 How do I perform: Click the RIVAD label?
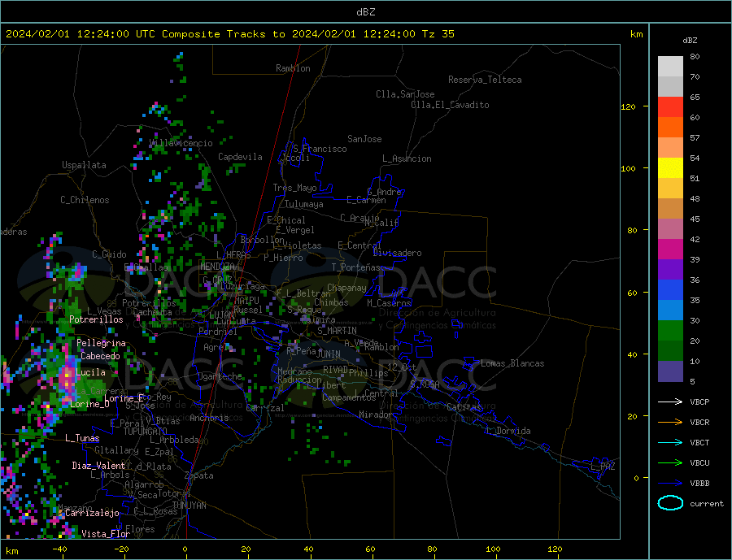(336, 369)
